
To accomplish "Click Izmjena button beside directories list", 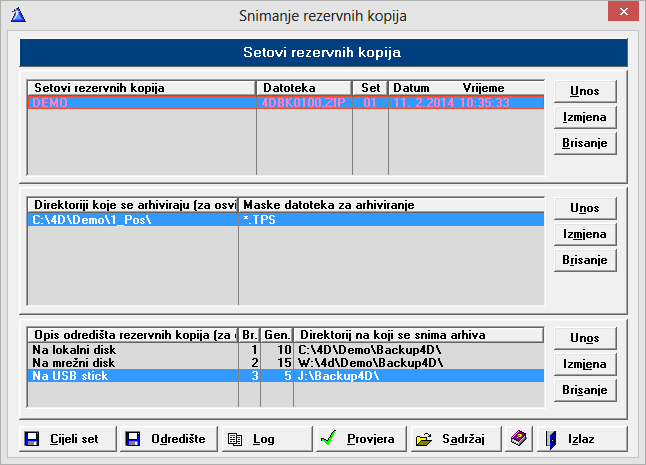I will pos(585,234).
